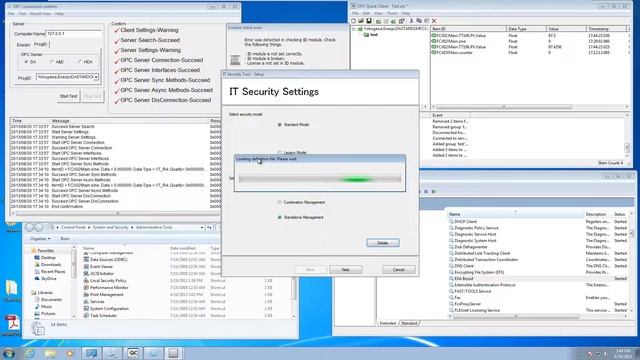
Task: Select A&E radio button under OPC Server
Action: coord(52,62)
